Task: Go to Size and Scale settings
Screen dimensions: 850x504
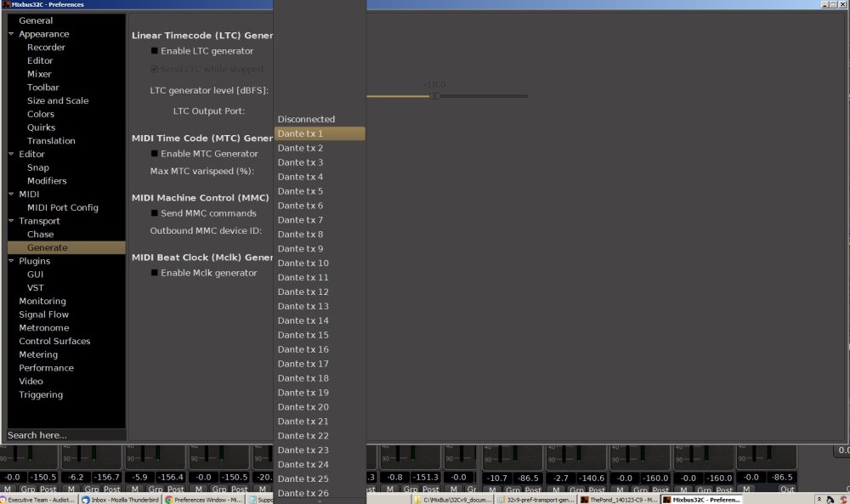Action: [58, 101]
